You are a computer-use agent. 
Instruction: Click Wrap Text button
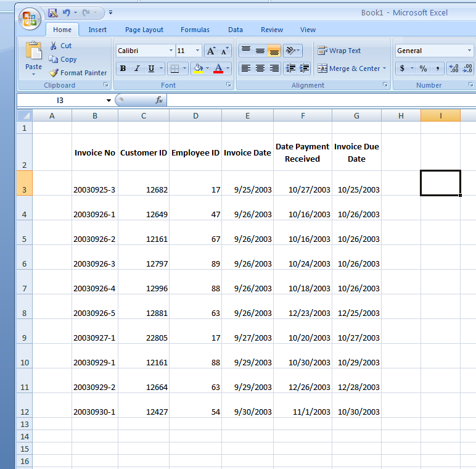coord(339,51)
